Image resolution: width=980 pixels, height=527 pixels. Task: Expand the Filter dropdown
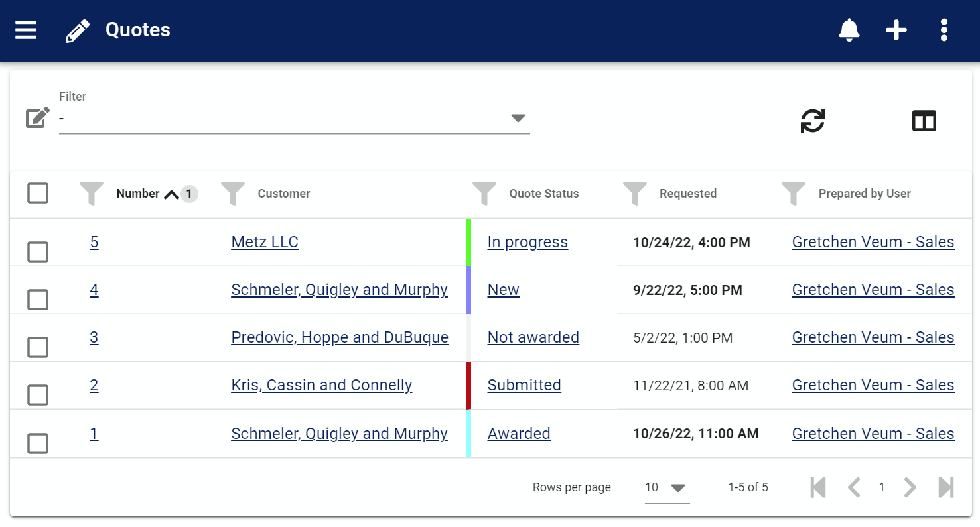(x=518, y=118)
